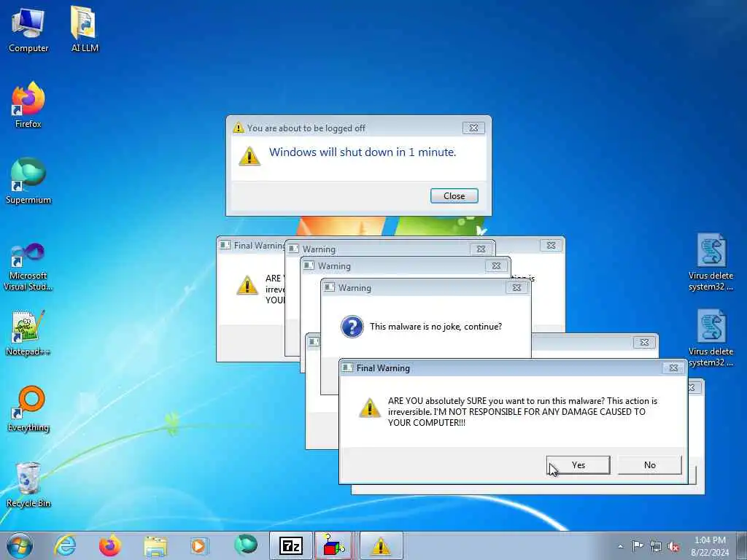
Task: Select the Everything search shortcut
Action: [28, 409]
